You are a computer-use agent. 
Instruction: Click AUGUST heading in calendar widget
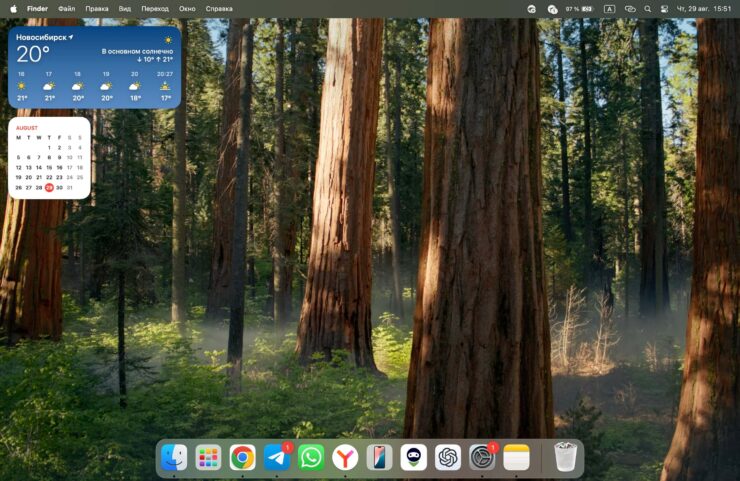27,128
